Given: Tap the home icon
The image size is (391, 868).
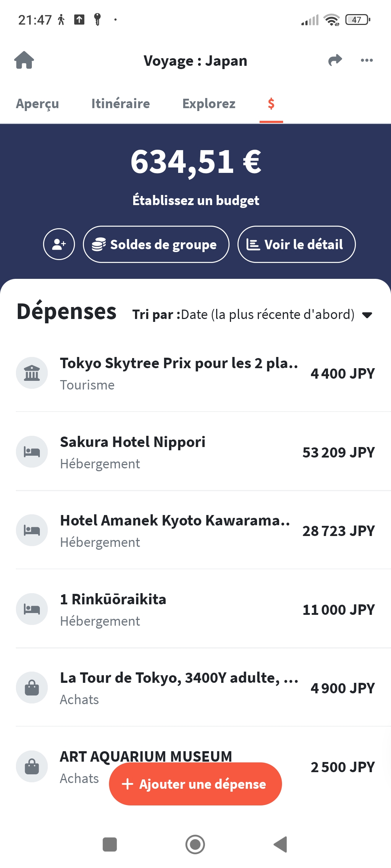Looking at the screenshot, I should 24,60.
